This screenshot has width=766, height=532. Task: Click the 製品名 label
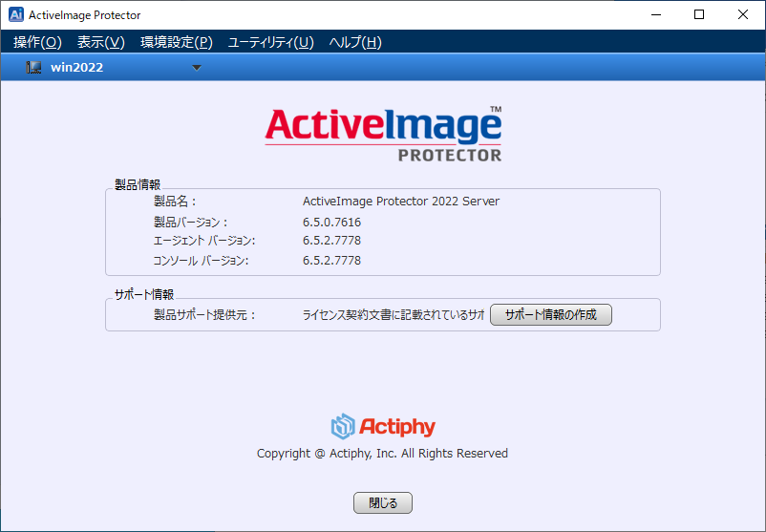[x=175, y=202]
